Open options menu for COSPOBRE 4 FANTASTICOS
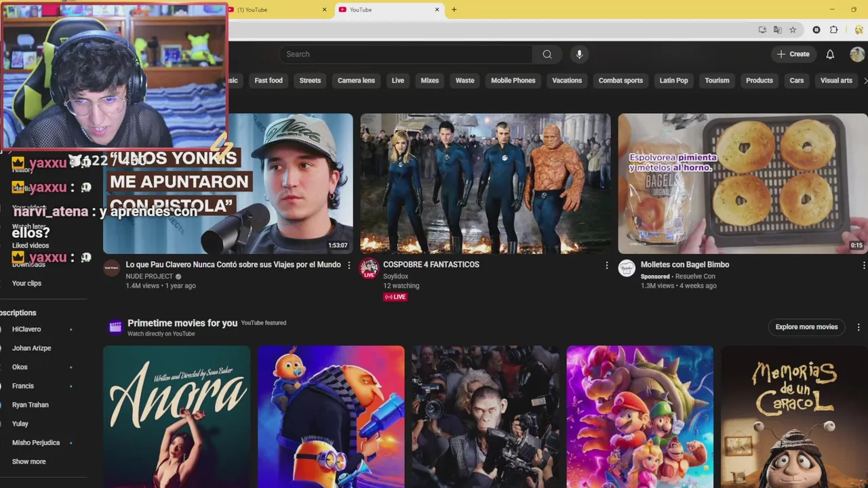This screenshot has width=868, height=488. pyautogui.click(x=607, y=265)
